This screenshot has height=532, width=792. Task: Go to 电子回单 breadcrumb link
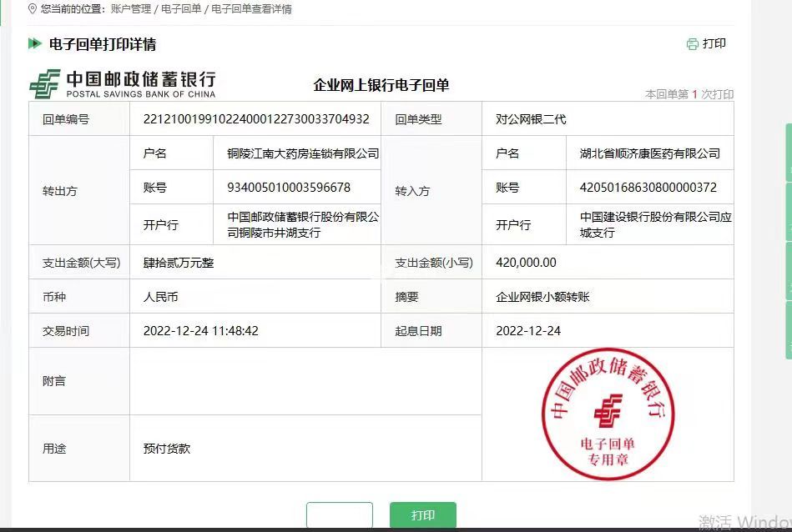pos(181,9)
